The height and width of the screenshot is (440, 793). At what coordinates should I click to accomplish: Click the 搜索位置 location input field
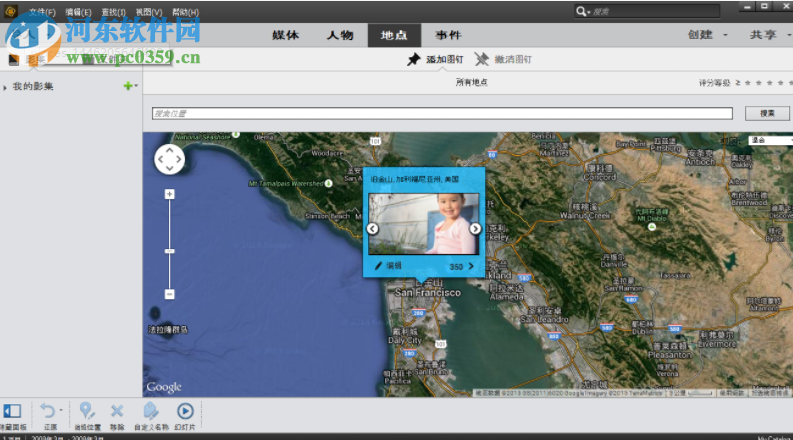(442, 113)
